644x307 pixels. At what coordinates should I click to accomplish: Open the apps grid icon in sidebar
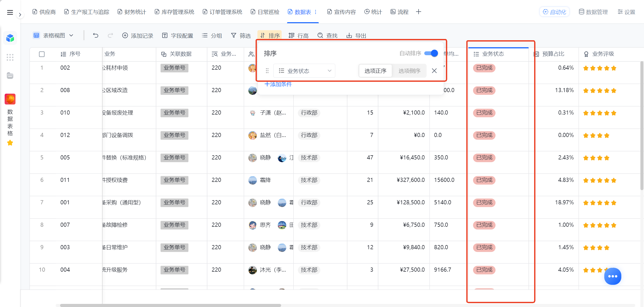point(10,57)
